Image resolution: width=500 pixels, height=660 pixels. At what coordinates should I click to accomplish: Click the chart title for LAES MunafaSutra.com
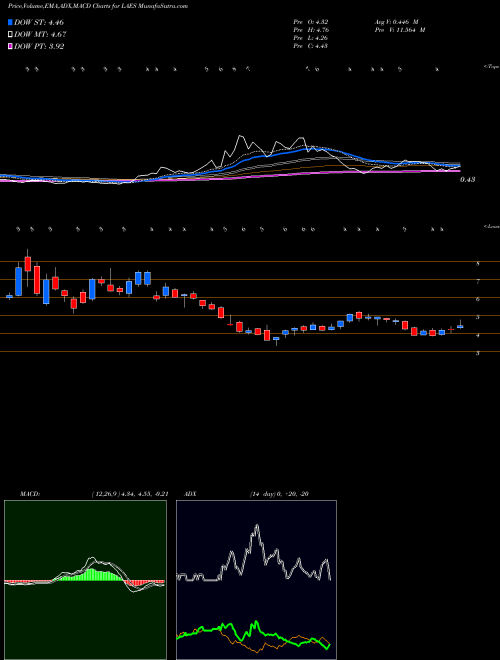pos(98,6)
